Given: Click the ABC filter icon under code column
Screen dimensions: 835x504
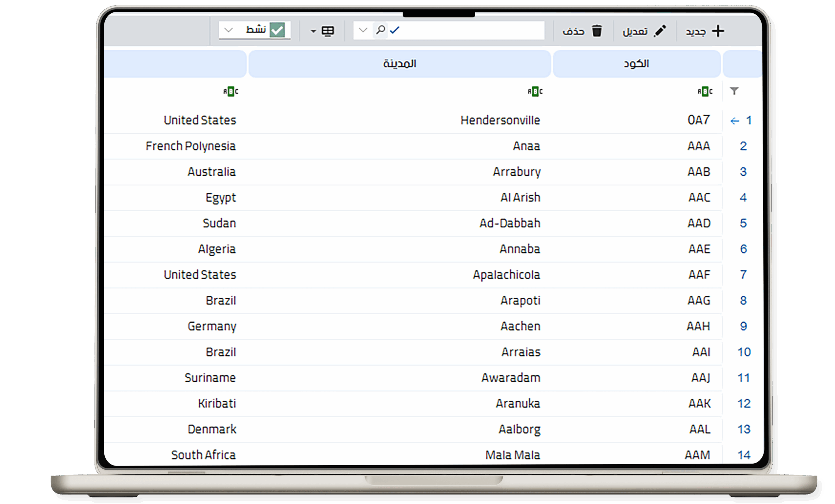Looking at the screenshot, I should click(x=705, y=92).
